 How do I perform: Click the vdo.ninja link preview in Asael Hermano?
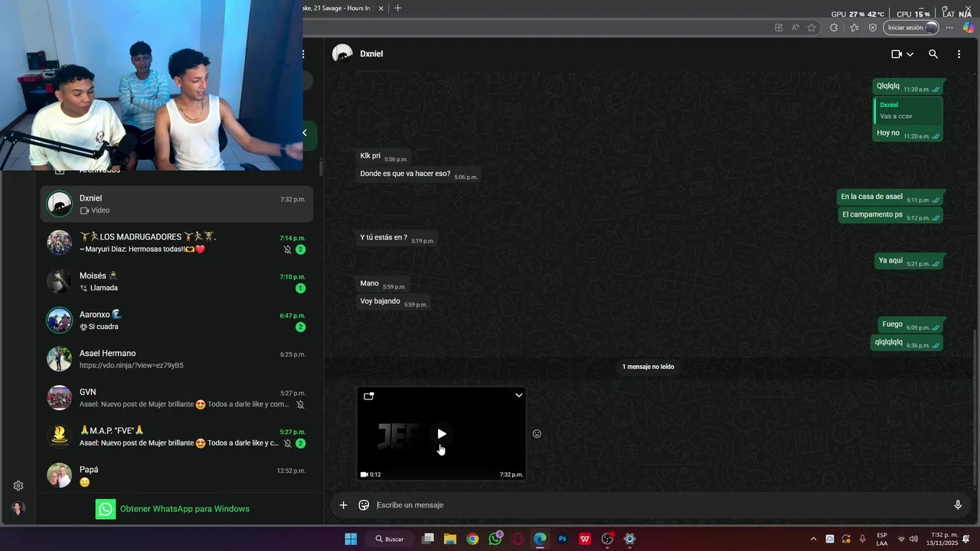tap(132, 366)
